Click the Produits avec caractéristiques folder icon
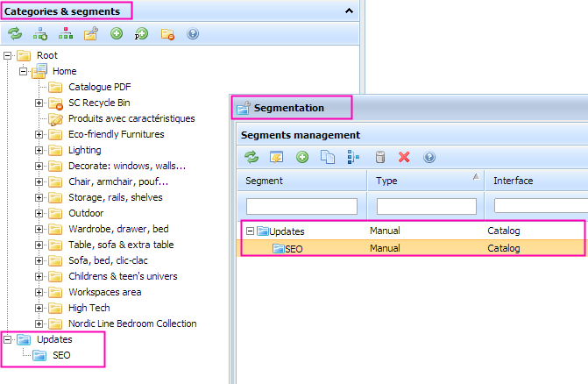The image size is (588, 384). click(x=55, y=119)
